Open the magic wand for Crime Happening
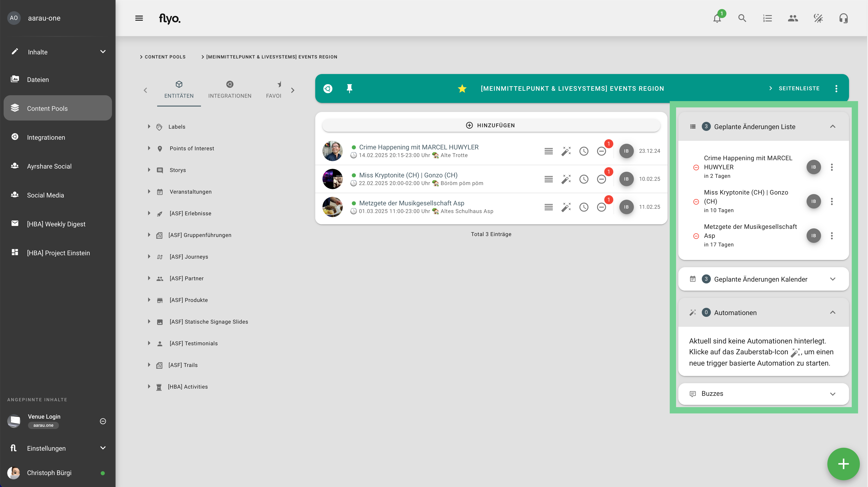Viewport: 868px width, 487px height. 566,151
